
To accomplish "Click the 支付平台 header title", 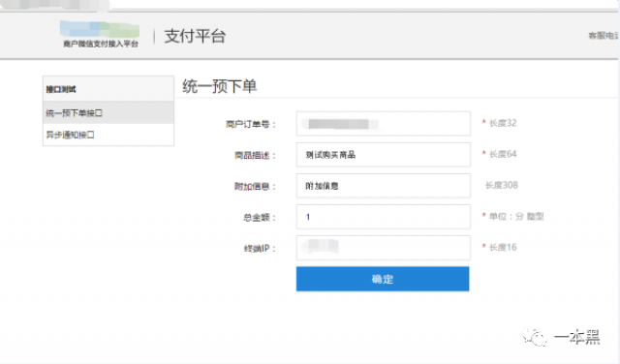I will click(195, 37).
